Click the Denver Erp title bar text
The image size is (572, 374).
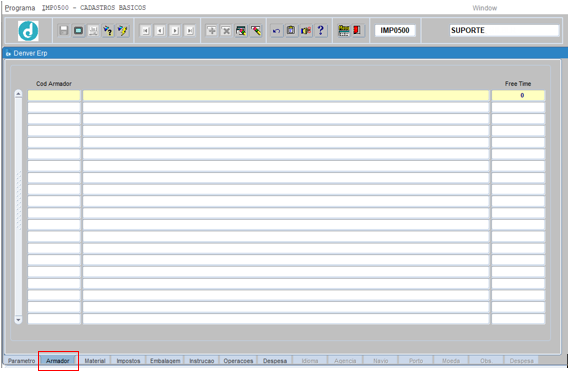click(x=30, y=53)
